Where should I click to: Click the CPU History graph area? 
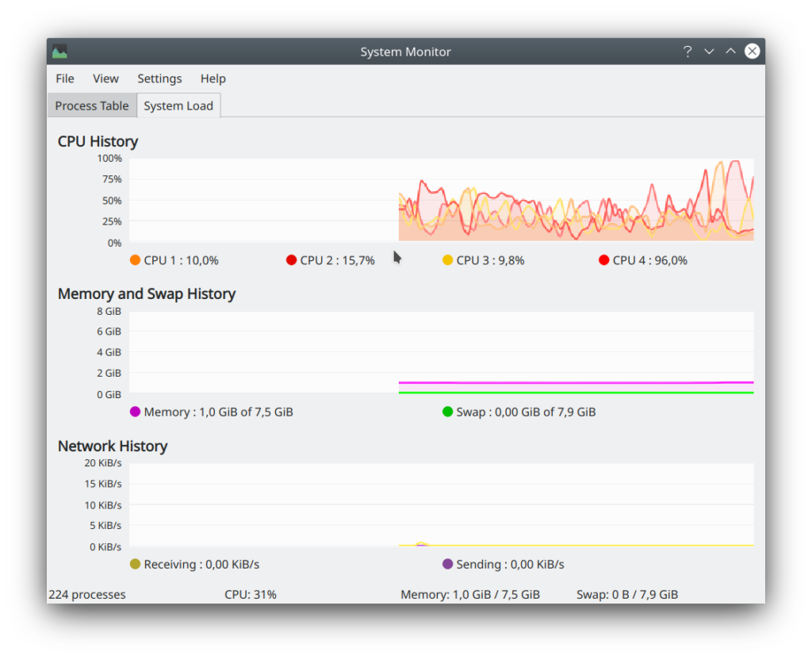click(441, 200)
